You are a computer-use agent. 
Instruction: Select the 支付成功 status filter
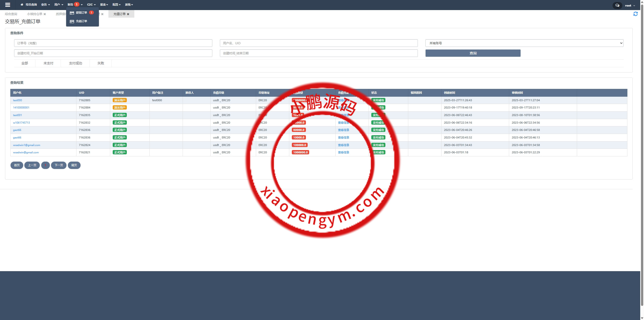(x=75, y=63)
